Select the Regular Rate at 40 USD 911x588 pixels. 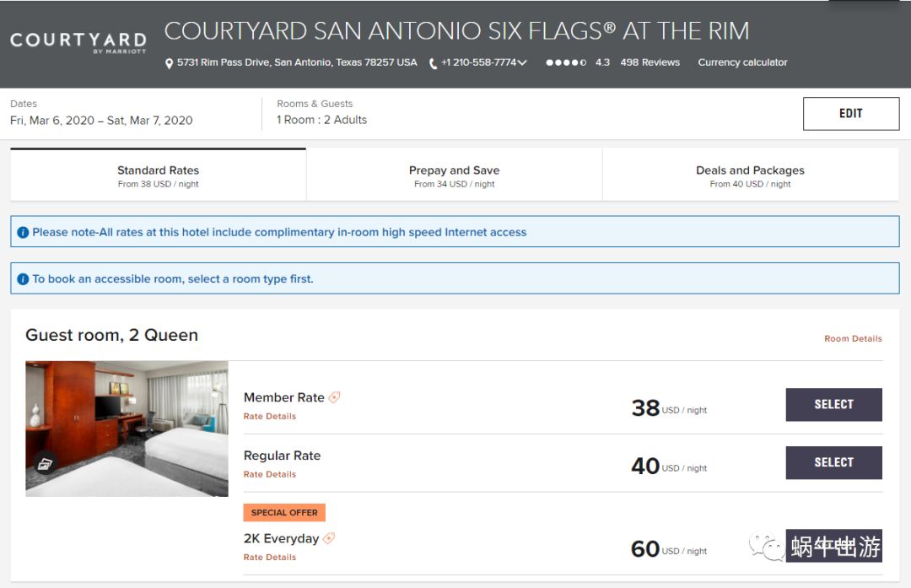tap(833, 462)
